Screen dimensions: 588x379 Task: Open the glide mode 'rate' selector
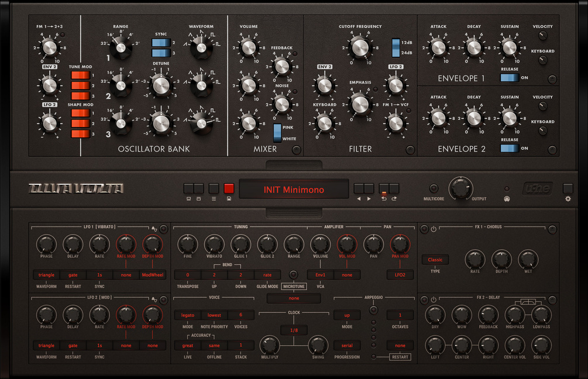coord(267,275)
